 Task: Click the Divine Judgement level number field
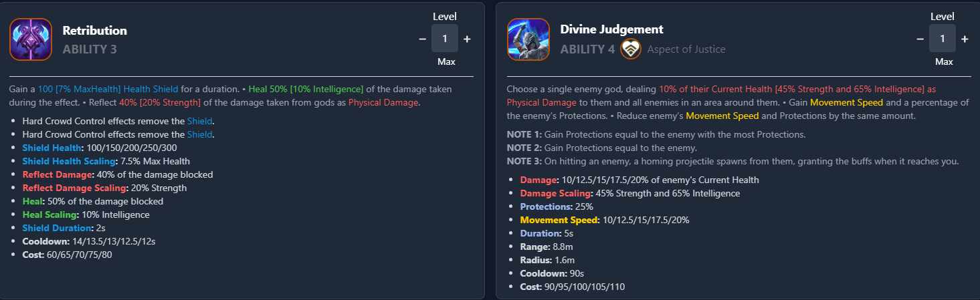click(x=943, y=39)
